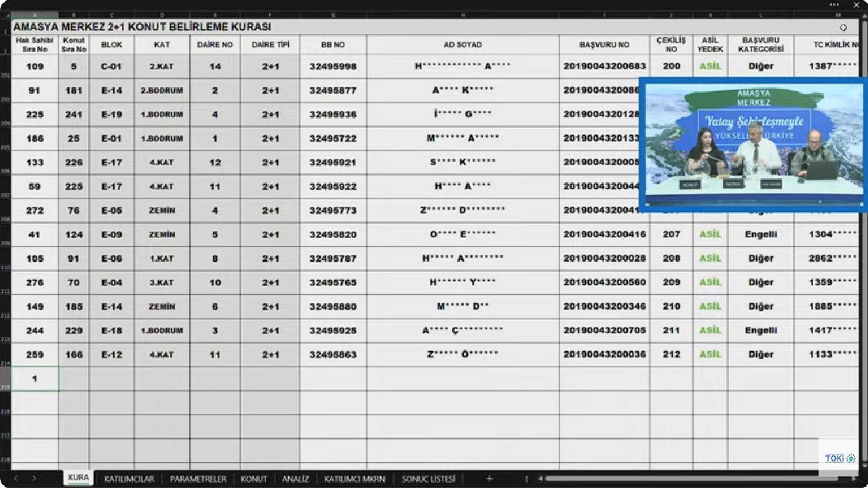Click the live video thumbnail overlay
Image resolution: width=868 pixels, height=488 pixels.
pos(753,145)
